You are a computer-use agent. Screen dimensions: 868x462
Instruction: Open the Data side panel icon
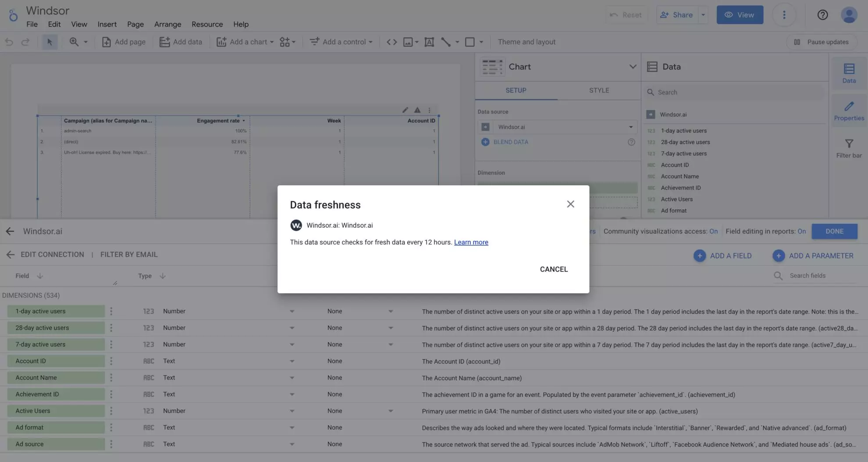click(849, 73)
